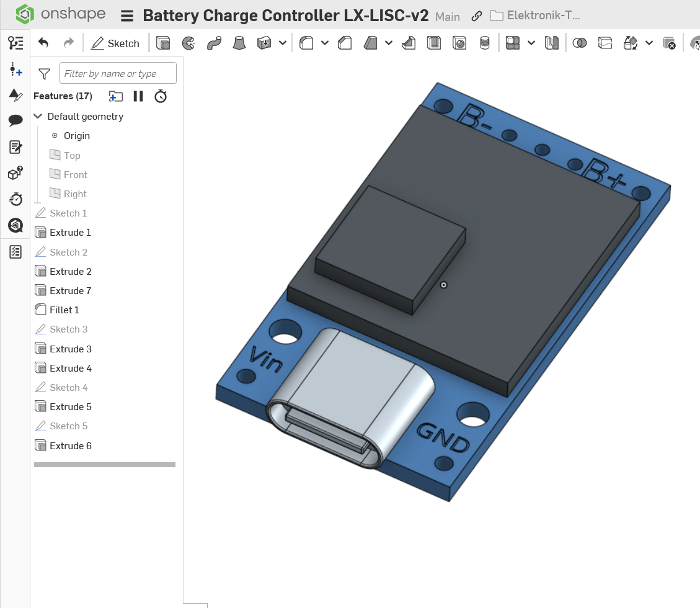Click the feature list rollback bar
The width and height of the screenshot is (700, 608).
[x=104, y=465]
